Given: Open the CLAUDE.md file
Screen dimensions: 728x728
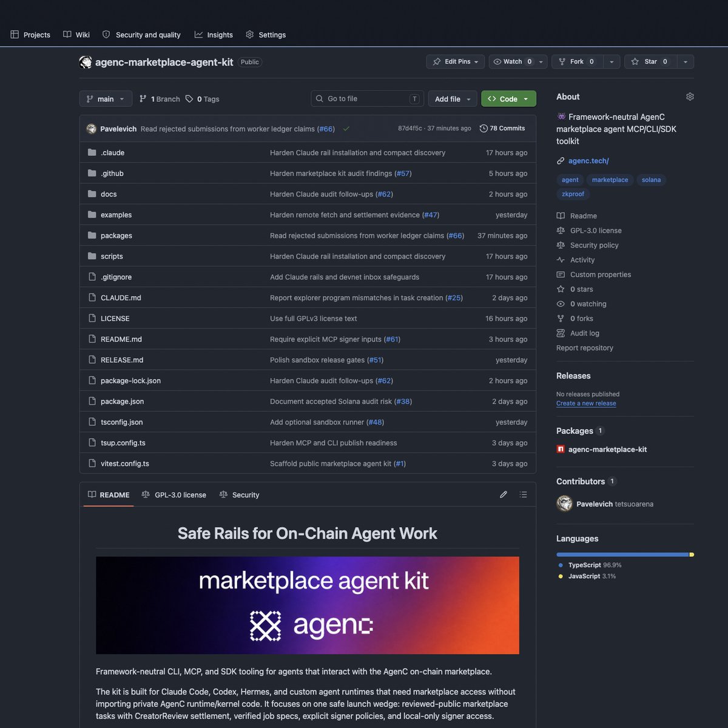Looking at the screenshot, I should click(121, 297).
